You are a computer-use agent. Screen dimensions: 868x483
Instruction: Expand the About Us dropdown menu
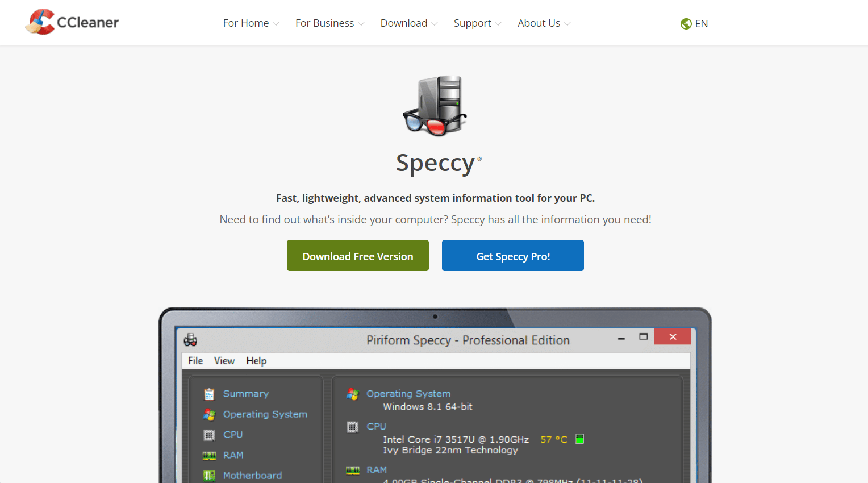coord(544,23)
